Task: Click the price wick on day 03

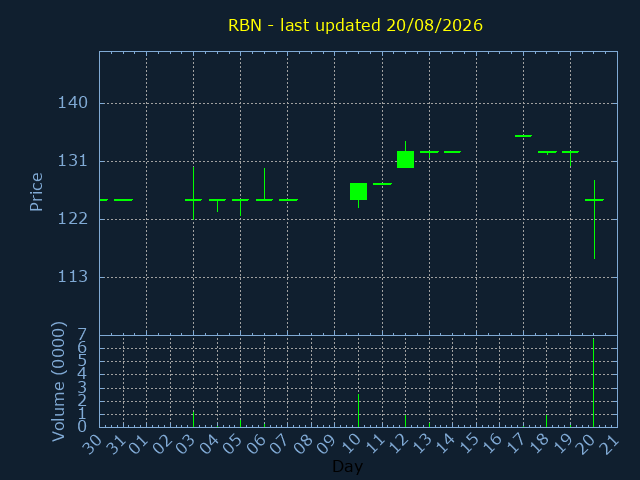Action: pyautogui.click(x=193, y=193)
